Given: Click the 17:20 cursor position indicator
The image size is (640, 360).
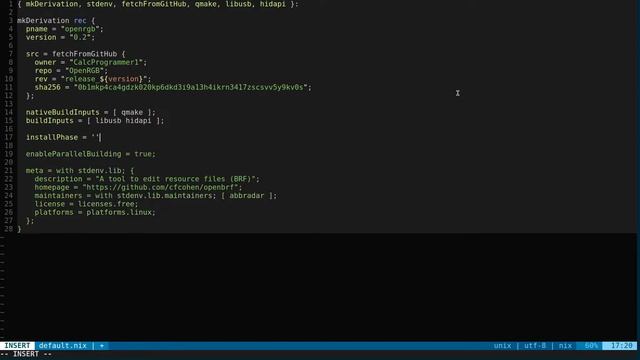Looking at the screenshot, I should click(622, 346).
